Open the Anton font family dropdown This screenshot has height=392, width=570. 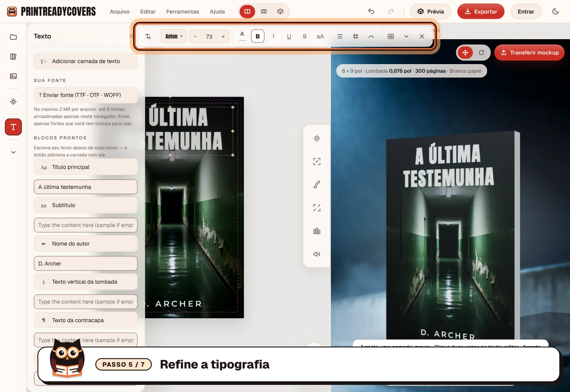[x=174, y=36]
